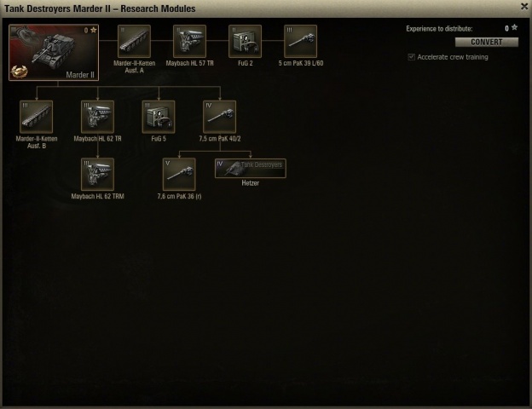Click the 'Maybach HL 62 TR' text label
Screen dimensions: 532x409
[98, 139]
